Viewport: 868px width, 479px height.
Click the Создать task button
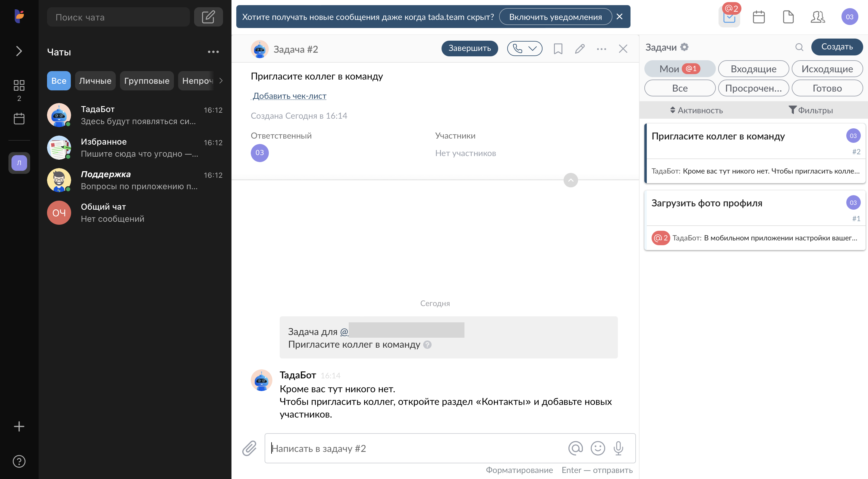837,47
